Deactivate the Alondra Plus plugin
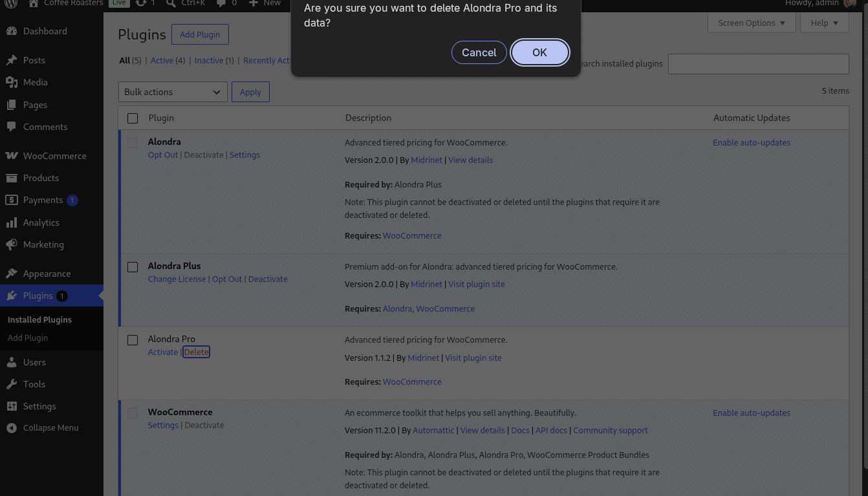 (x=268, y=279)
